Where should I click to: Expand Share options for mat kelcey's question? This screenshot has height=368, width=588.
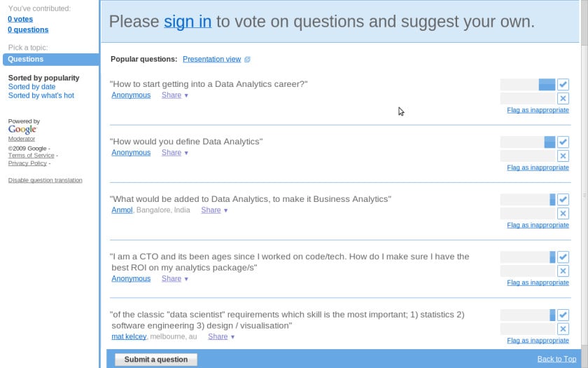221,336
